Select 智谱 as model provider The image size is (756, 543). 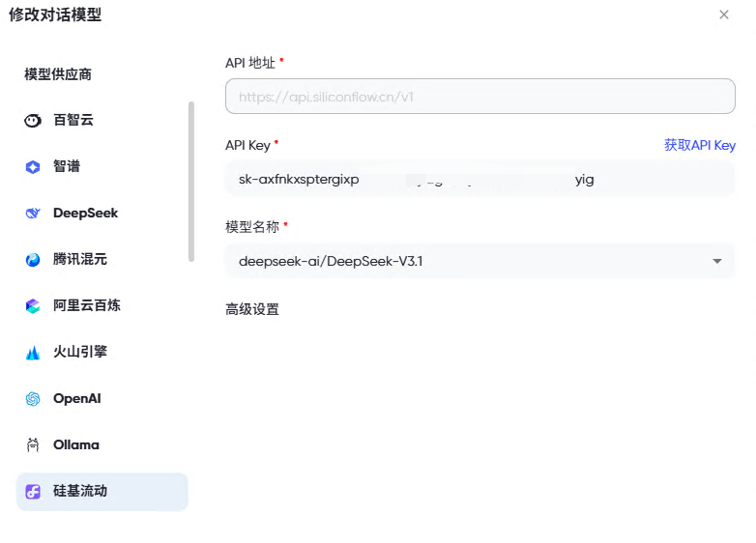pyautogui.click(x=102, y=167)
